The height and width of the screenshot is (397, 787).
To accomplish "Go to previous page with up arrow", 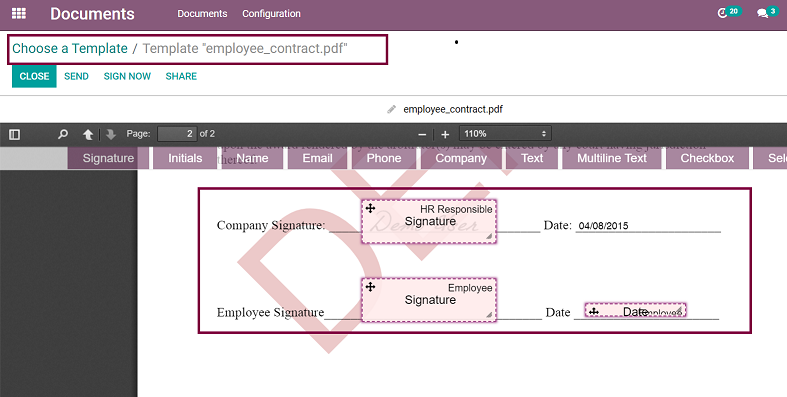I will pos(88,134).
